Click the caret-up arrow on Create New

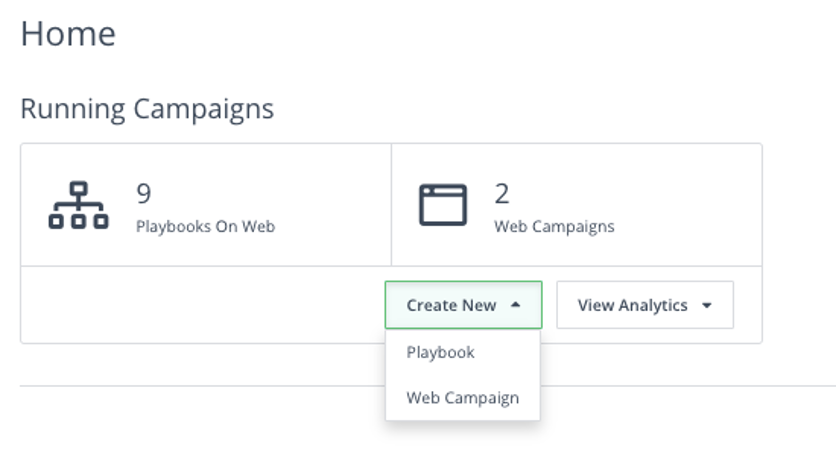[515, 305]
